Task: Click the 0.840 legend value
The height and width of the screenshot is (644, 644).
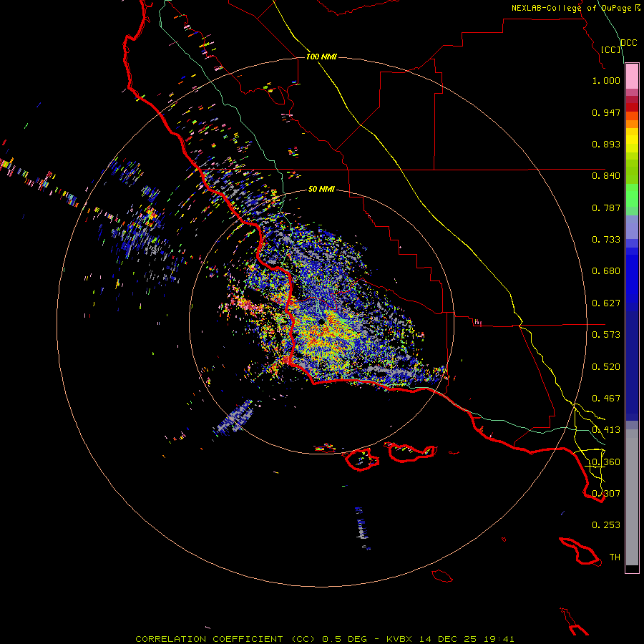Action: coord(606,176)
